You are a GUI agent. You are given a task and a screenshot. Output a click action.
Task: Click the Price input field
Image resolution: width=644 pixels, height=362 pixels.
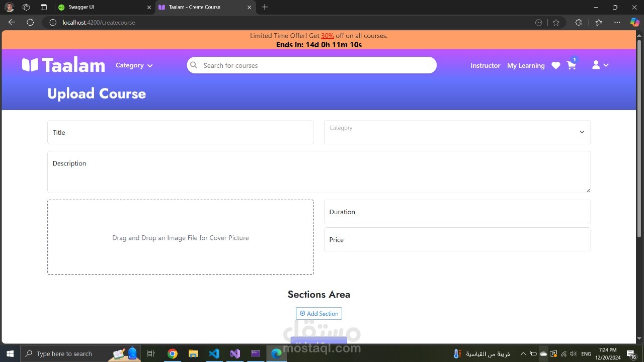pos(457,239)
